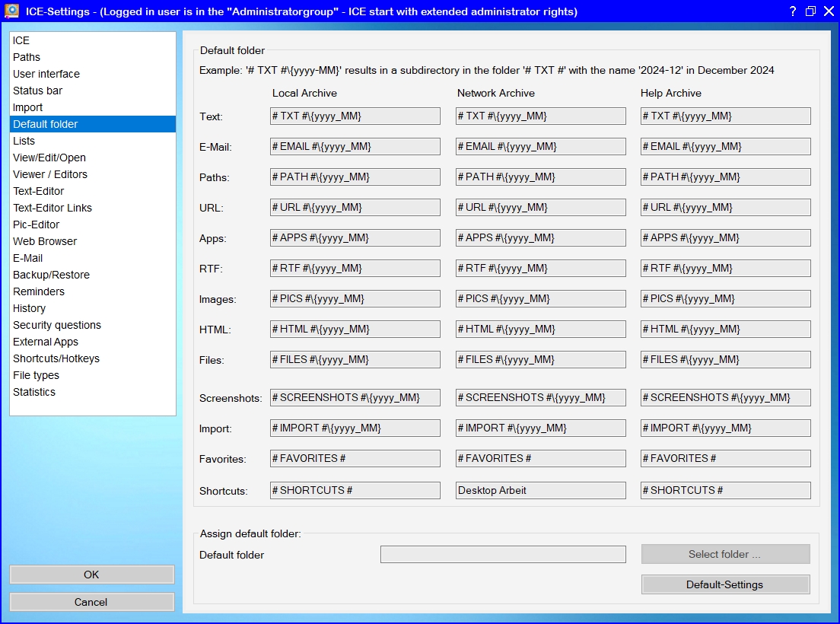Select the Help Archive Screenshots folder field
840x624 pixels.
click(x=726, y=398)
